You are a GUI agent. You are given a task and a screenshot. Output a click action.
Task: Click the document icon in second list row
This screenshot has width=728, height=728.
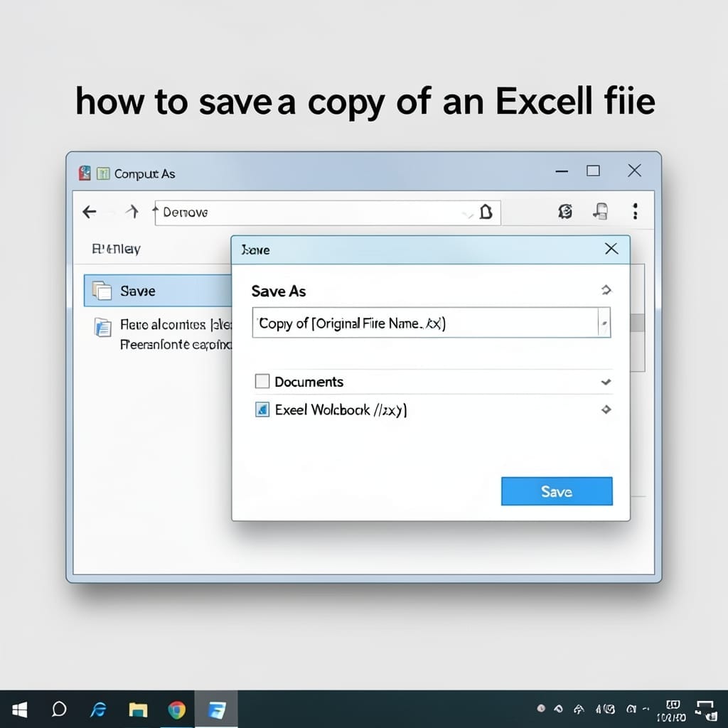[102, 327]
